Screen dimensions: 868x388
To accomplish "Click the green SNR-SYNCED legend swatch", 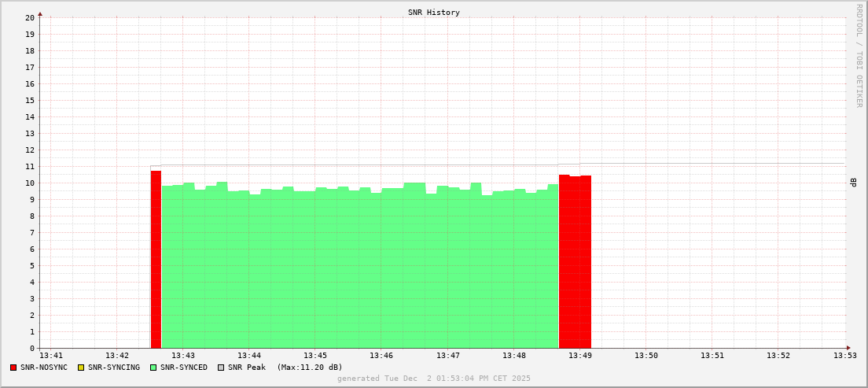I will 153,368.
